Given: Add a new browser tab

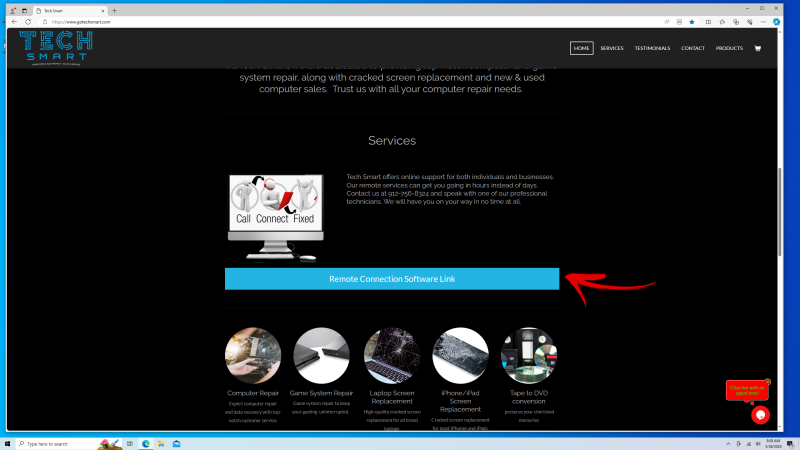Looking at the screenshot, I should click(x=114, y=11).
